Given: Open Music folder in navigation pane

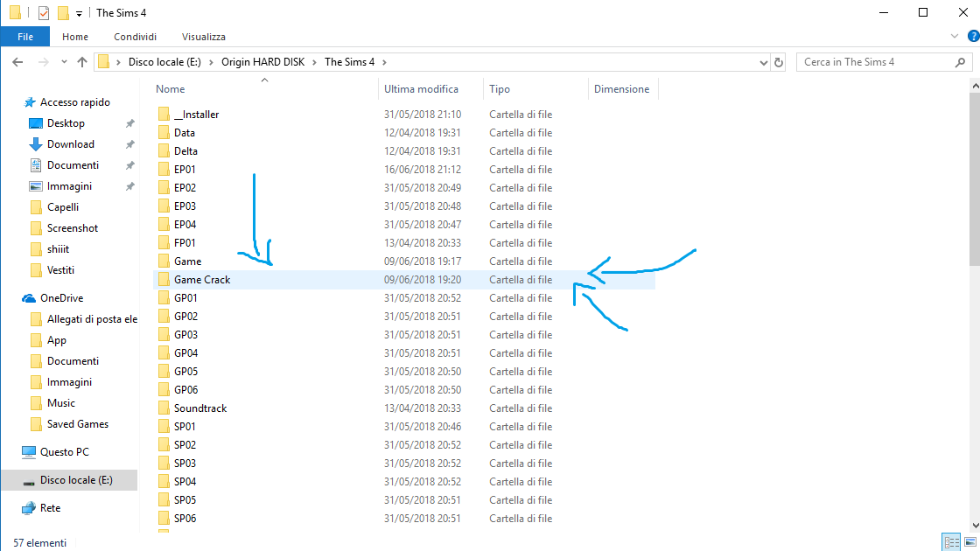Looking at the screenshot, I should tap(60, 403).
